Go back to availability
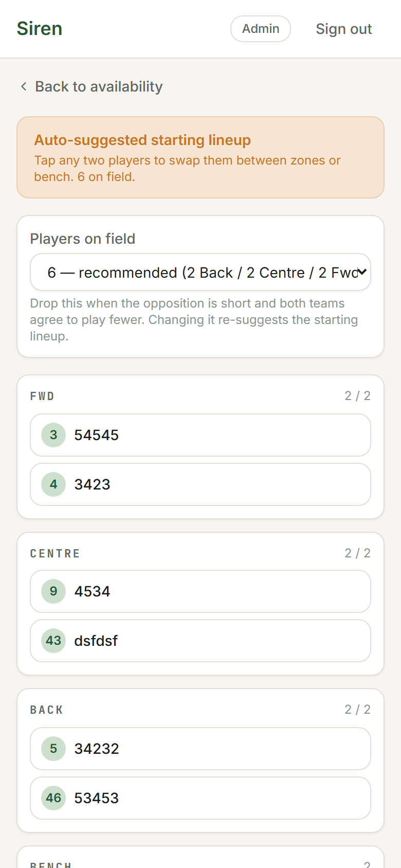The width and height of the screenshot is (401, 868). pyautogui.click(x=99, y=86)
